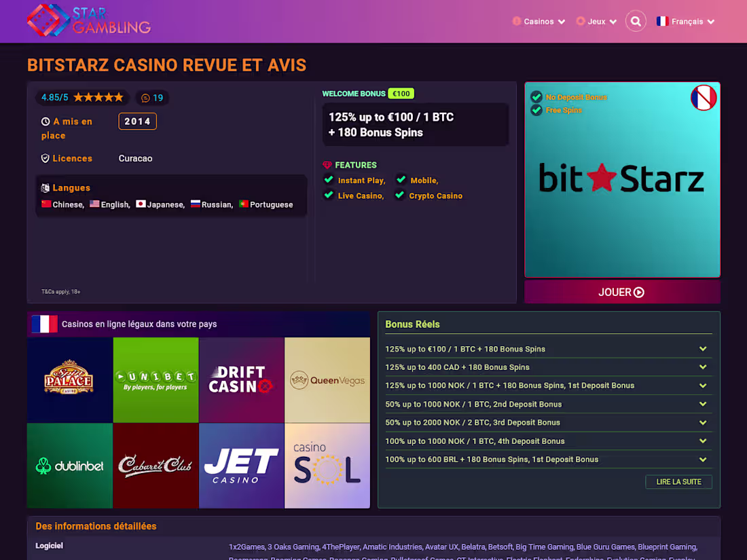Open the JET Casino thumbnail
Image resolution: width=747 pixels, height=560 pixels.
[241, 465]
